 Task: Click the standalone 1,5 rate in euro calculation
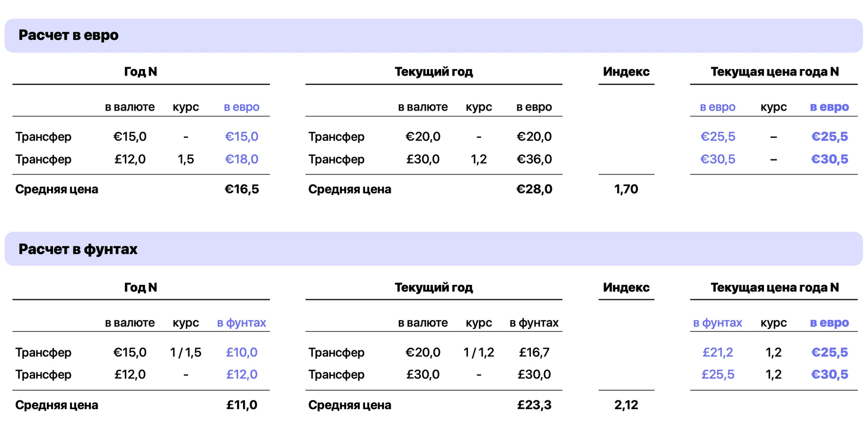click(185, 159)
